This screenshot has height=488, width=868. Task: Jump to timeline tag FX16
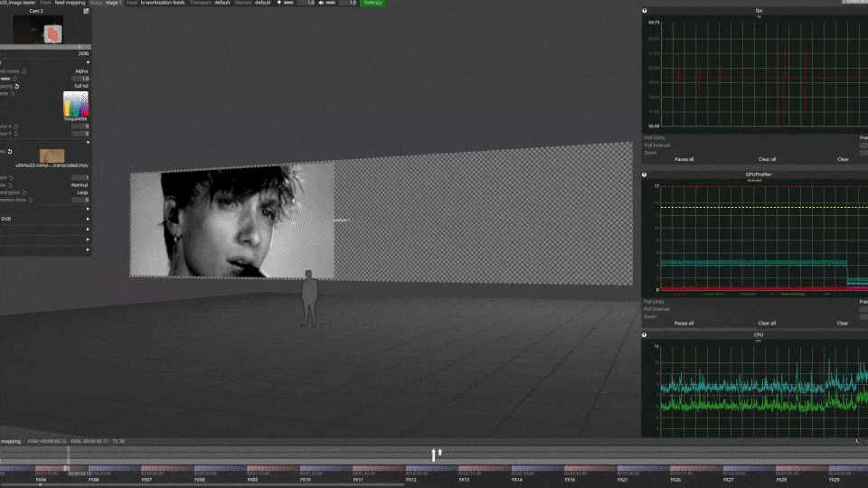click(570, 480)
